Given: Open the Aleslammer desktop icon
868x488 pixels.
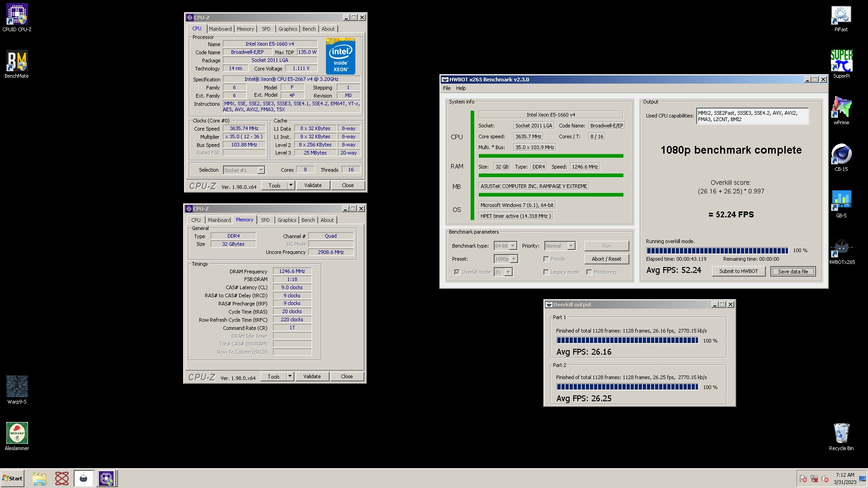Looking at the screenshot, I should click(17, 436).
